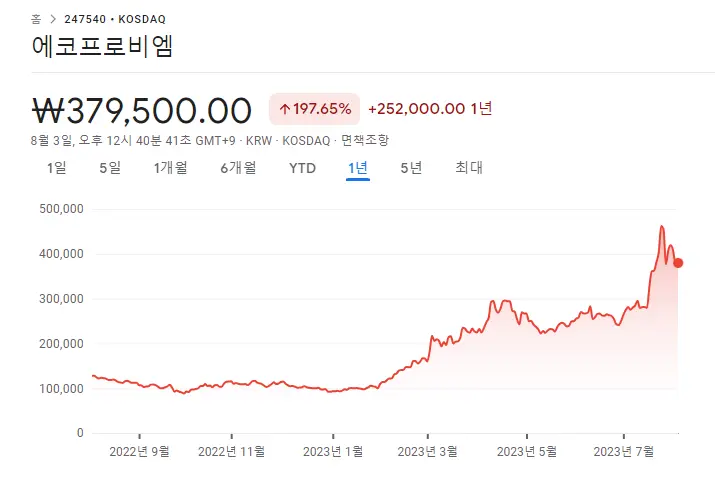715x481 pixels.
Task: Click the +252,000.00 1년 change text
Action: pyautogui.click(x=430, y=108)
